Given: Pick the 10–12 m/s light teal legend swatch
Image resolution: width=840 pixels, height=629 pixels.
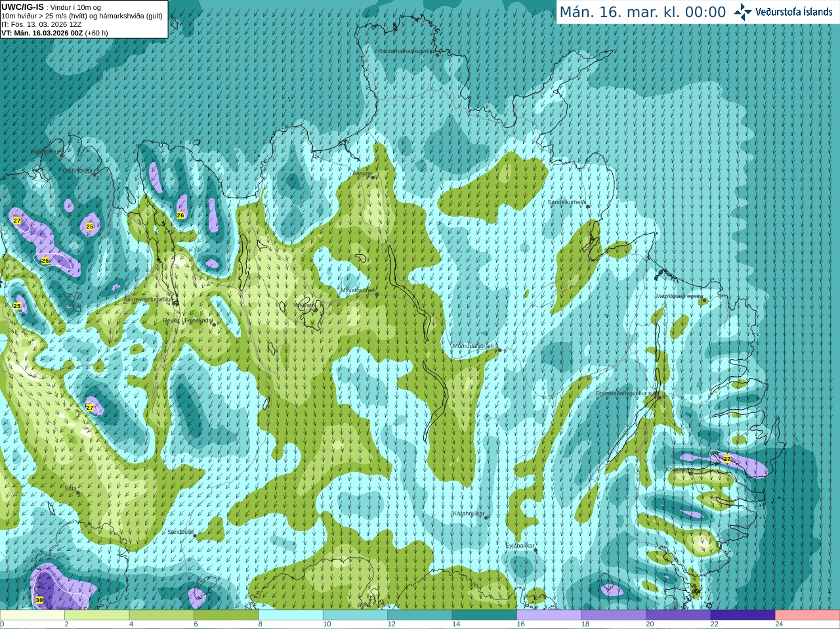Looking at the screenshot, I should 356,615.
